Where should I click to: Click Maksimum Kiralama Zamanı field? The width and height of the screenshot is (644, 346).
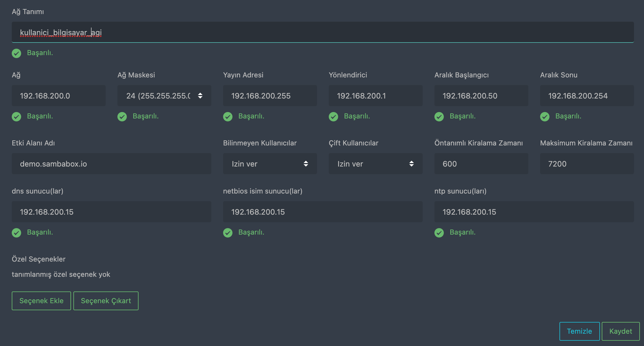click(587, 164)
